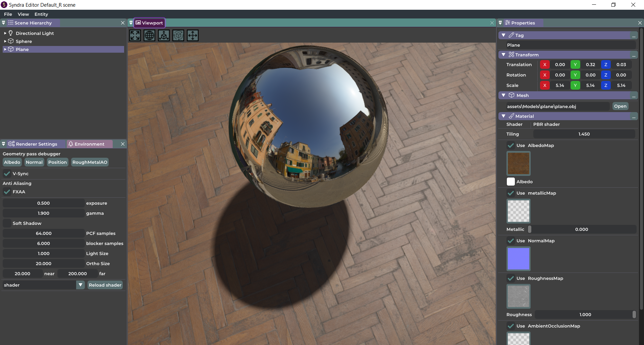644x345 pixels.
Task: Click the Scene Hierarchy list icon
Action: click(x=11, y=22)
